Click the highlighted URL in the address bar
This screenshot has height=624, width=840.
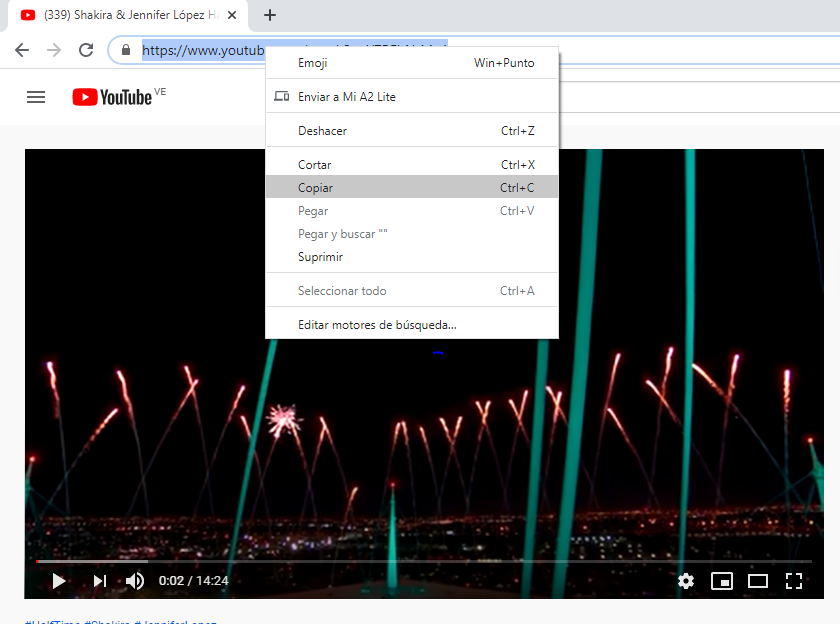pyautogui.click(x=200, y=50)
